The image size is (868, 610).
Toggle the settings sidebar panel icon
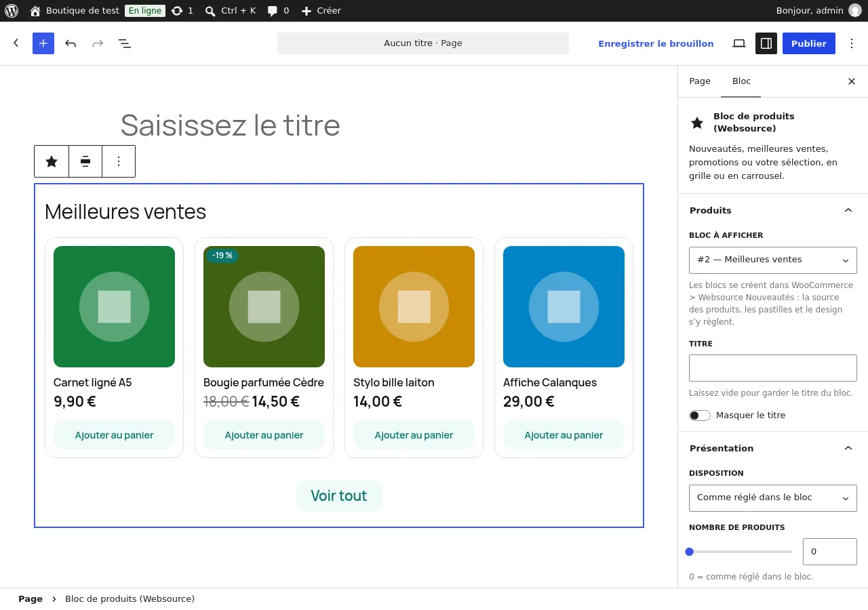766,43
